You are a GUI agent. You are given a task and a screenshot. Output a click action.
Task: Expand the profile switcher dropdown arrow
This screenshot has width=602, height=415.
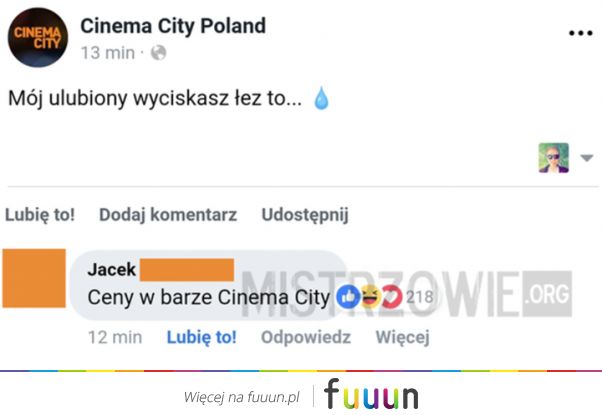587,158
